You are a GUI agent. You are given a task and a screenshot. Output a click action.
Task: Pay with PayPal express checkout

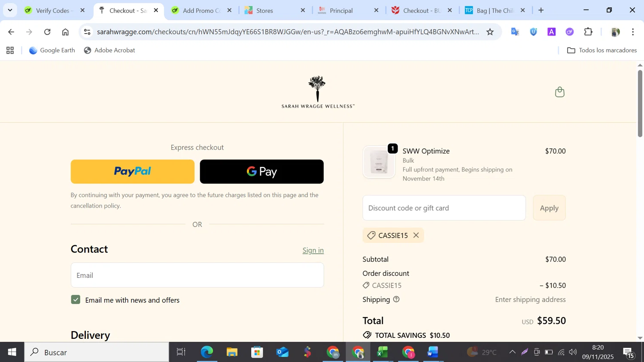tap(132, 172)
